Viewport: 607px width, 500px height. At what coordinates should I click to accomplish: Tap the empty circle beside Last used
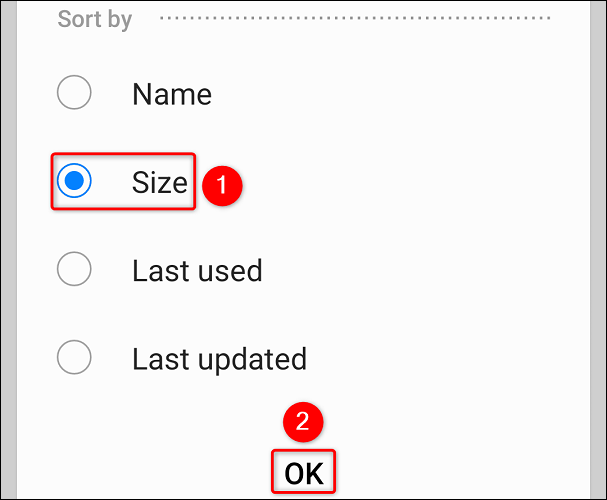75,269
